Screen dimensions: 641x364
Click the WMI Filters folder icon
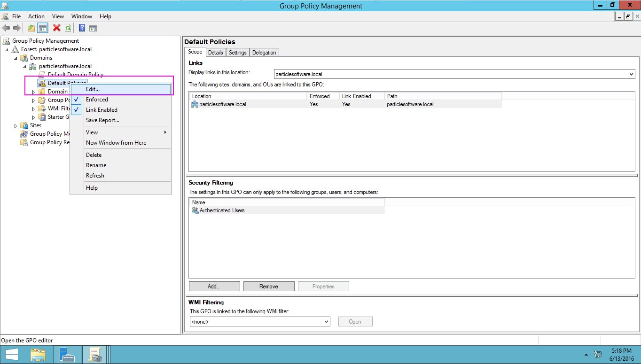42,108
